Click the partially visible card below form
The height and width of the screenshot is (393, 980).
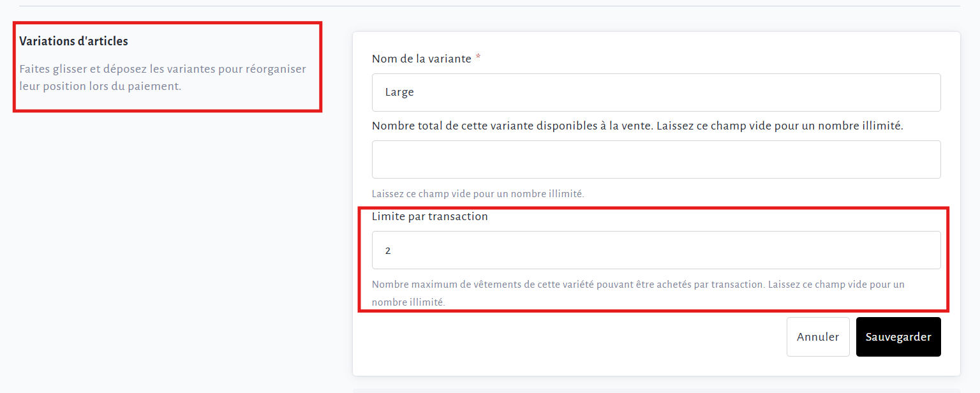pyautogui.click(x=656, y=390)
